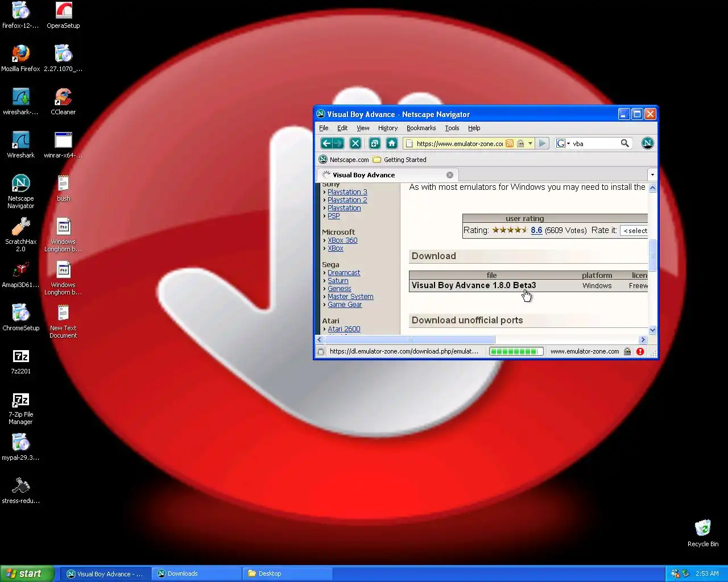Open the Playstation 2 link
Image resolution: width=728 pixels, height=582 pixels.
[348, 200]
